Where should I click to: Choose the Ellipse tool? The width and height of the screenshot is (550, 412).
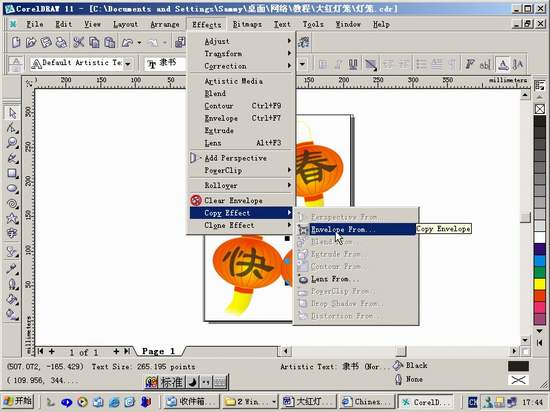pyautogui.click(x=12, y=188)
